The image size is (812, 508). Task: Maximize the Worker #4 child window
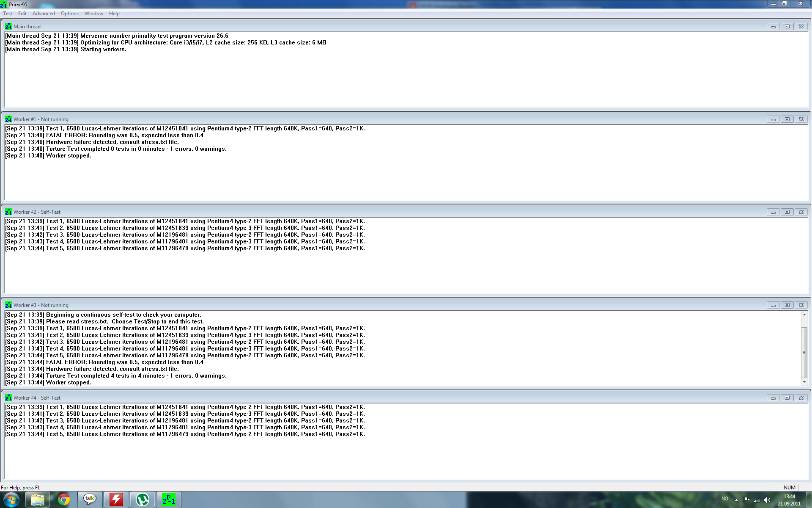click(787, 398)
